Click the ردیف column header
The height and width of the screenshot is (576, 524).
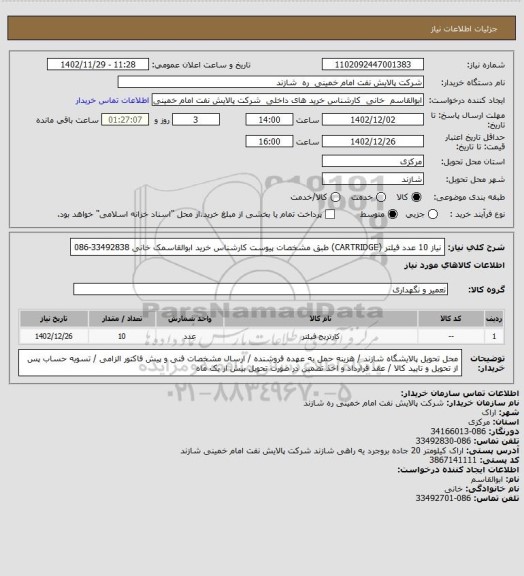pyautogui.click(x=494, y=318)
